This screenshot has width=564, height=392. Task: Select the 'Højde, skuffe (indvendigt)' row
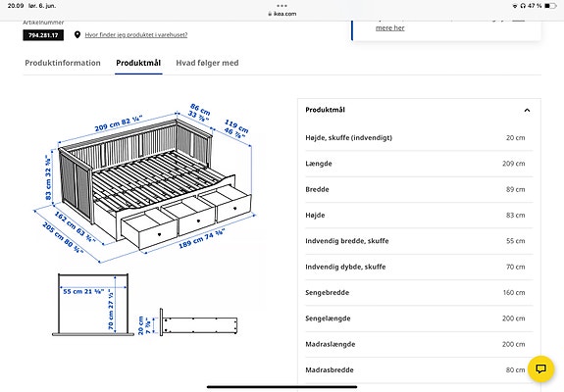(419, 137)
